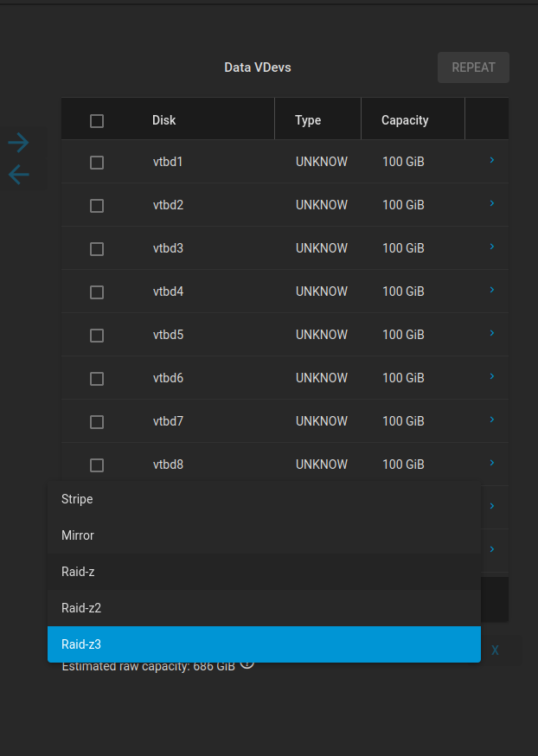Click the Disk column header
This screenshot has height=756, width=538.
point(163,120)
